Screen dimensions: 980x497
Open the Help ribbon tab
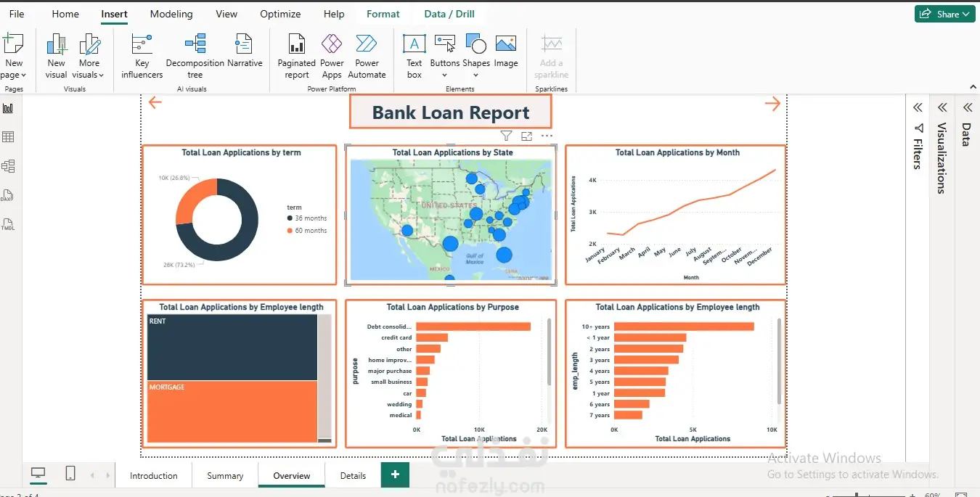pyautogui.click(x=334, y=14)
